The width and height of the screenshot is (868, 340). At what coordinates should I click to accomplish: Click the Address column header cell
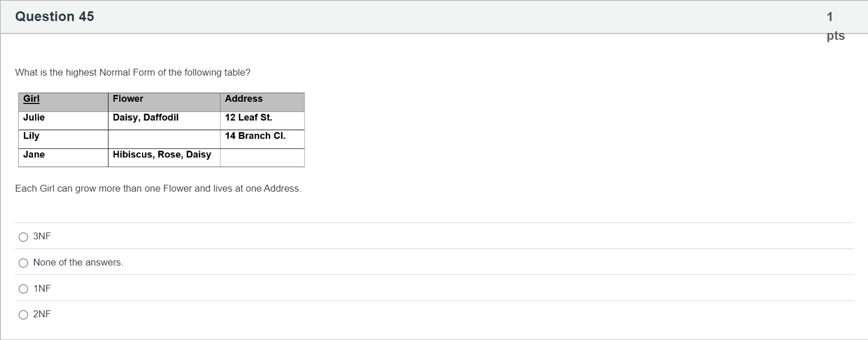[244, 99]
